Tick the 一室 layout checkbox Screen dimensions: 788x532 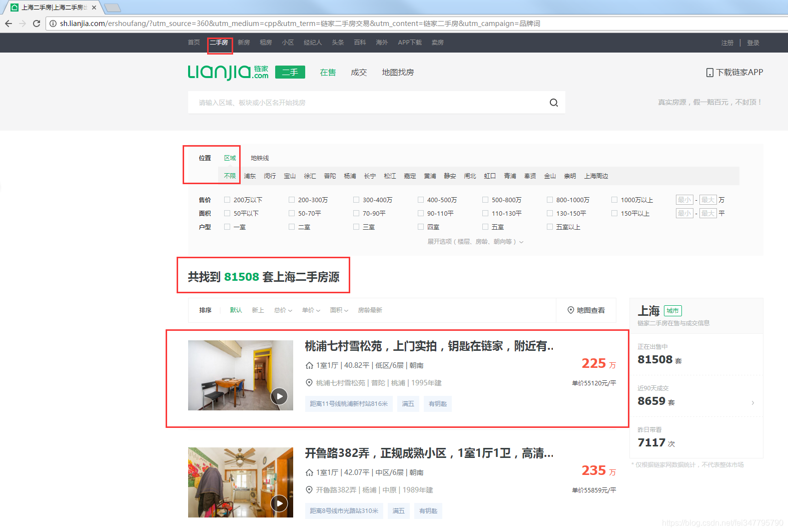pos(227,227)
